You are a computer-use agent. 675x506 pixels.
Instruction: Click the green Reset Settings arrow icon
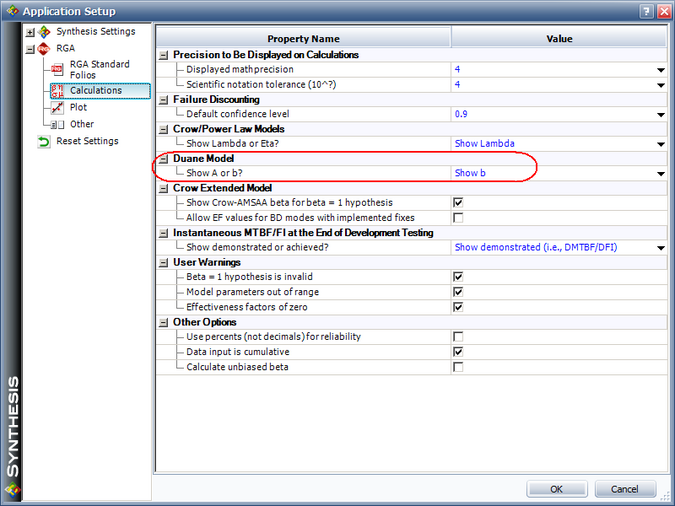pyautogui.click(x=44, y=141)
